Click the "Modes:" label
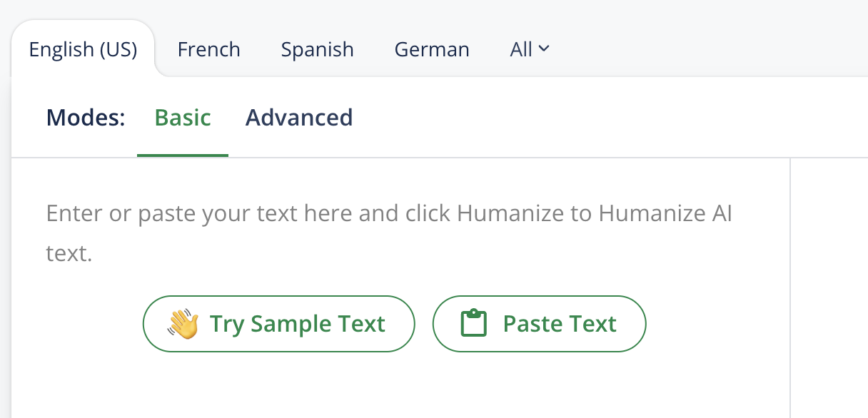This screenshot has width=868, height=418. click(x=86, y=118)
